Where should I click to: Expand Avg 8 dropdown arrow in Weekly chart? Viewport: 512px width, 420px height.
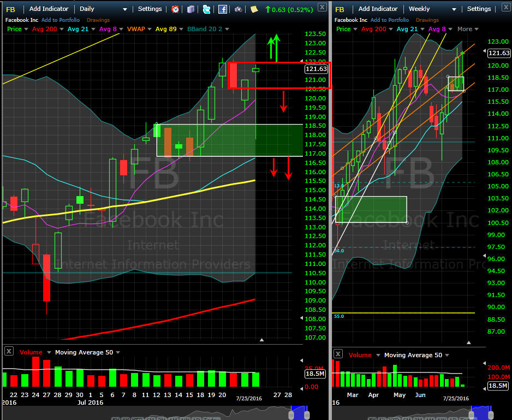point(450,29)
